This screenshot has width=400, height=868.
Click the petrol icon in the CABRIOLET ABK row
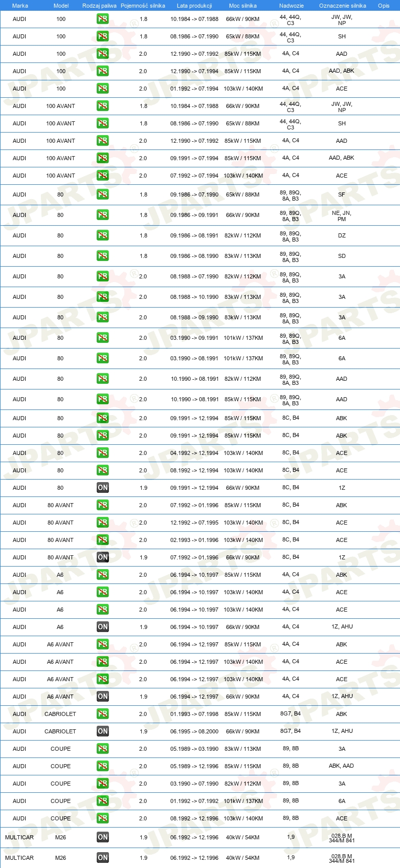(x=103, y=714)
